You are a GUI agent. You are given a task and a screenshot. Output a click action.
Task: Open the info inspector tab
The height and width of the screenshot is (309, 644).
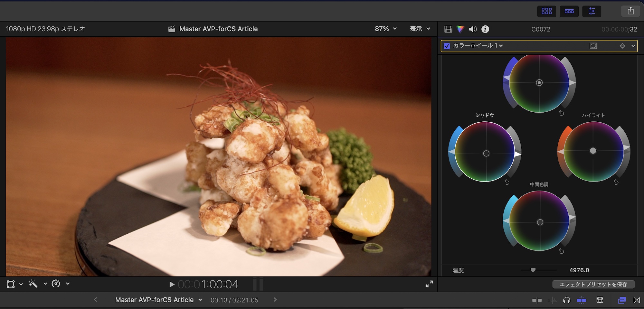click(485, 29)
